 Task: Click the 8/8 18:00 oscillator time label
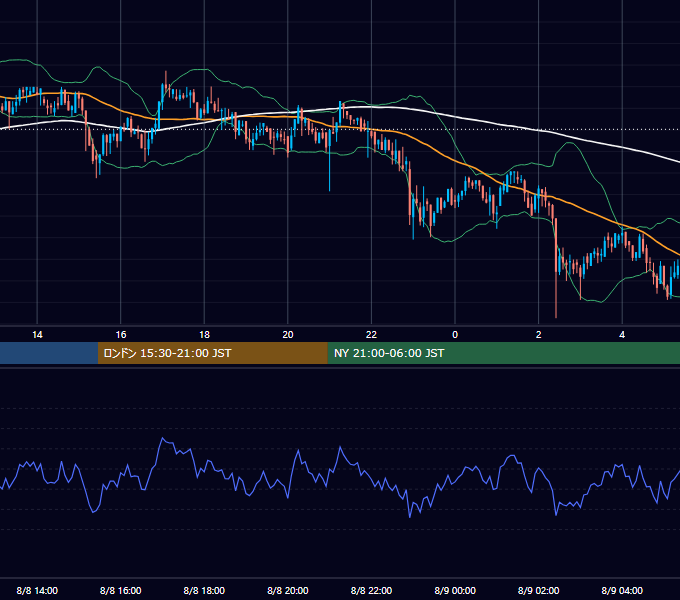point(204,590)
